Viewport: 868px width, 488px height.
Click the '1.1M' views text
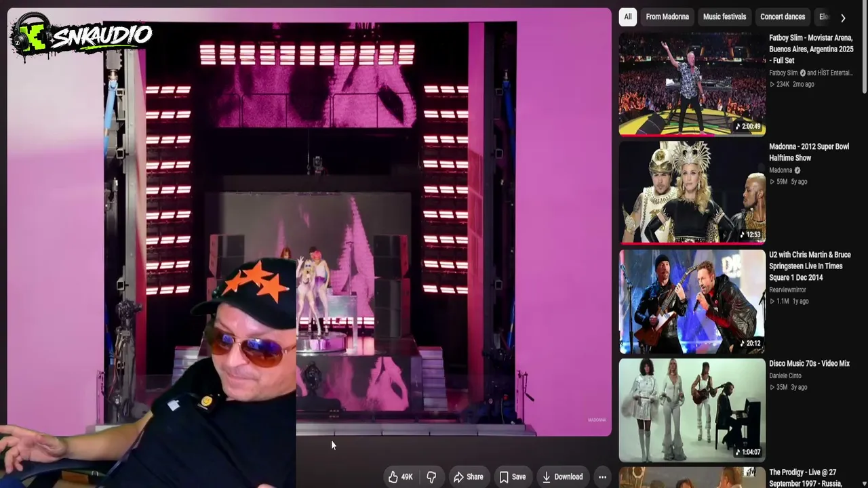783,301
